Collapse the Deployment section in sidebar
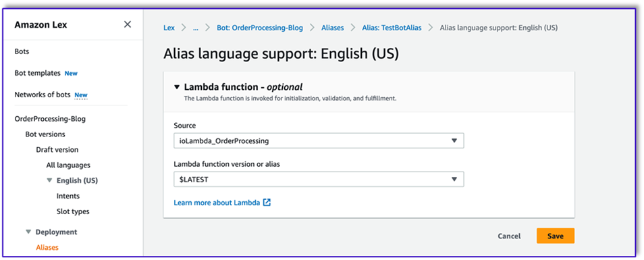The width and height of the screenshot is (644, 260). (28, 232)
